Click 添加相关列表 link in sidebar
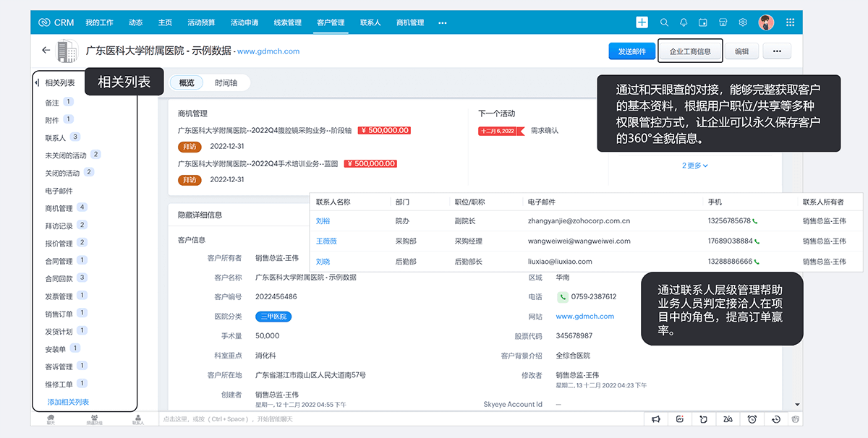The height and width of the screenshot is (438, 868). (x=68, y=402)
